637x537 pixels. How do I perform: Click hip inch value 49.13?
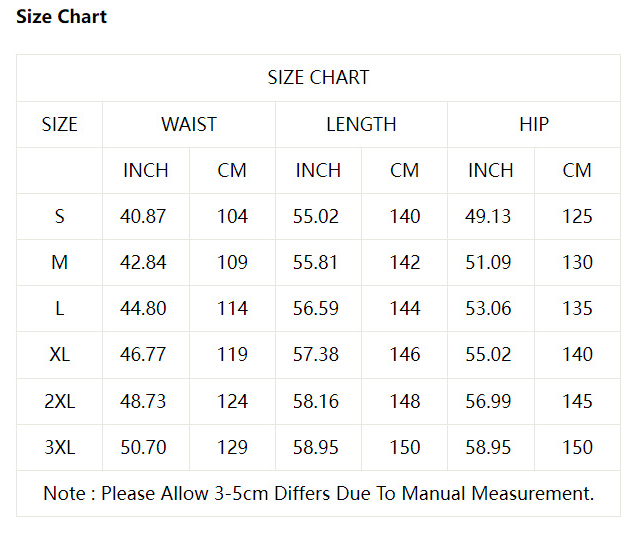point(489,217)
